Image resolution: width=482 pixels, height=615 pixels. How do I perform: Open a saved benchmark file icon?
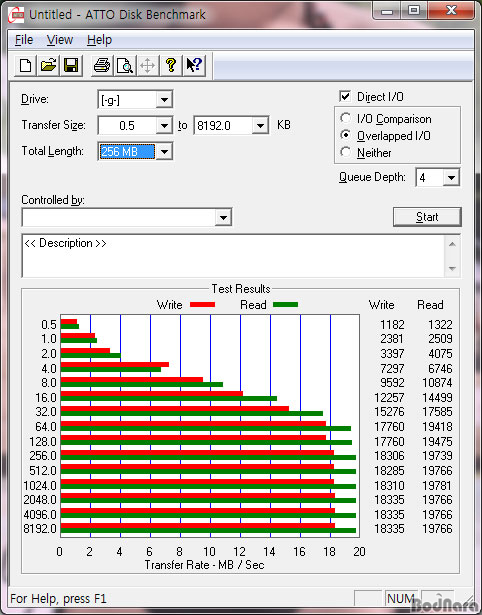point(48,65)
